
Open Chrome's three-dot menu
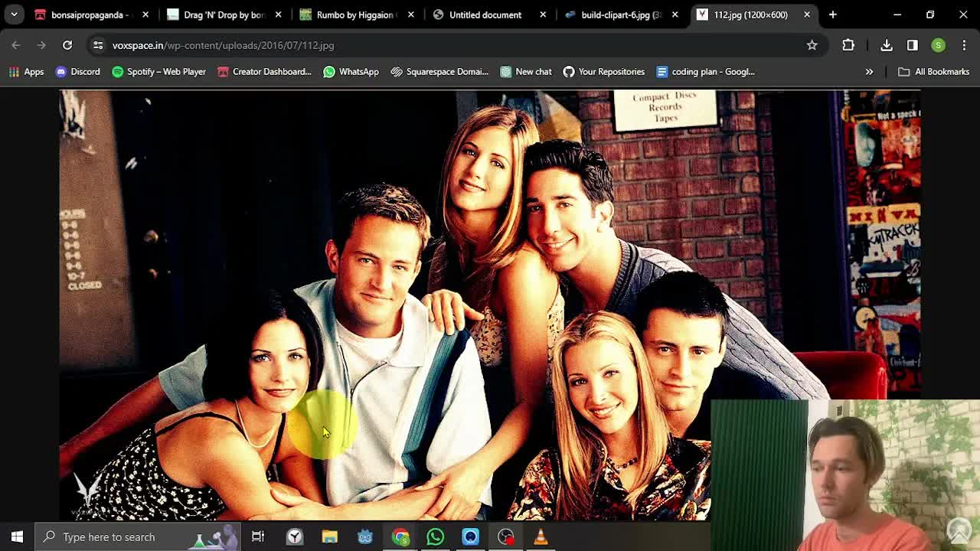964,45
